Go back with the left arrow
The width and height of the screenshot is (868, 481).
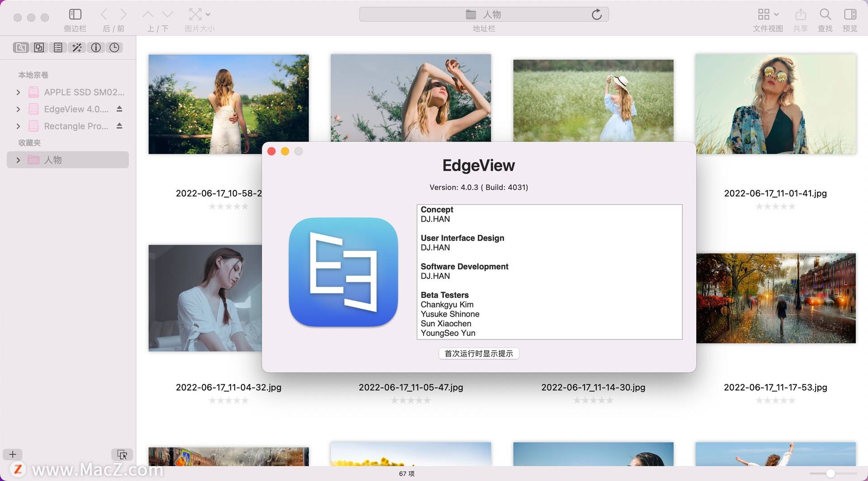(104, 14)
